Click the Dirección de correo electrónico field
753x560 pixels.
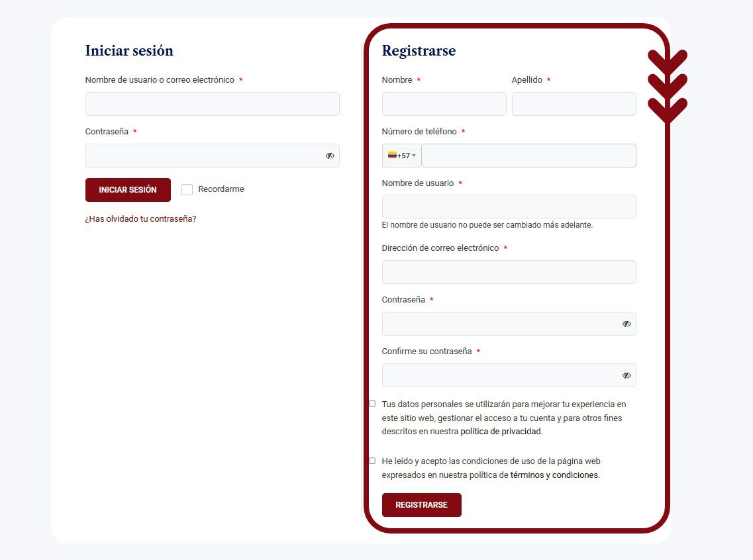(509, 272)
